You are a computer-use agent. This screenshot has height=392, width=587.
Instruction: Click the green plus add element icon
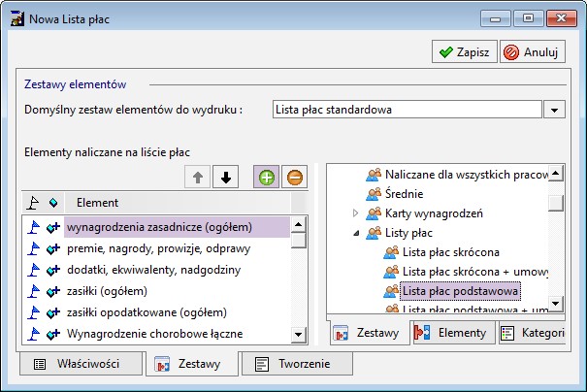267,177
